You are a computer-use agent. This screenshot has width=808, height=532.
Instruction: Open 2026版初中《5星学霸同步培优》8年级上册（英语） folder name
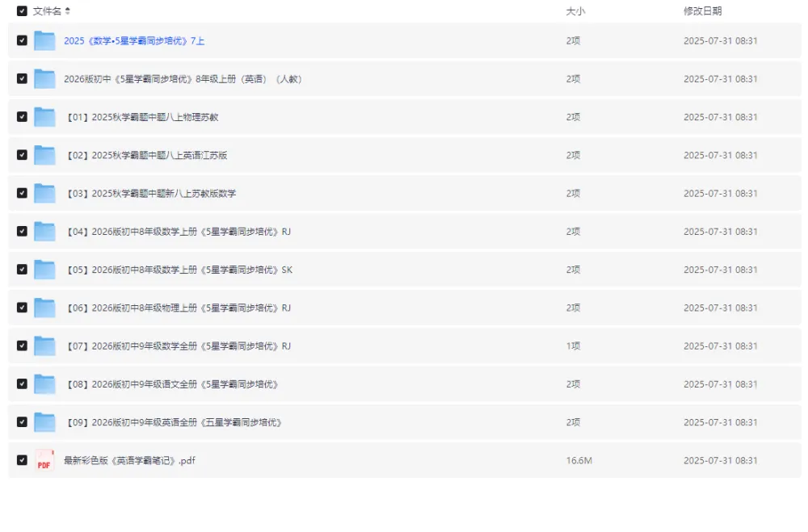tap(183, 79)
